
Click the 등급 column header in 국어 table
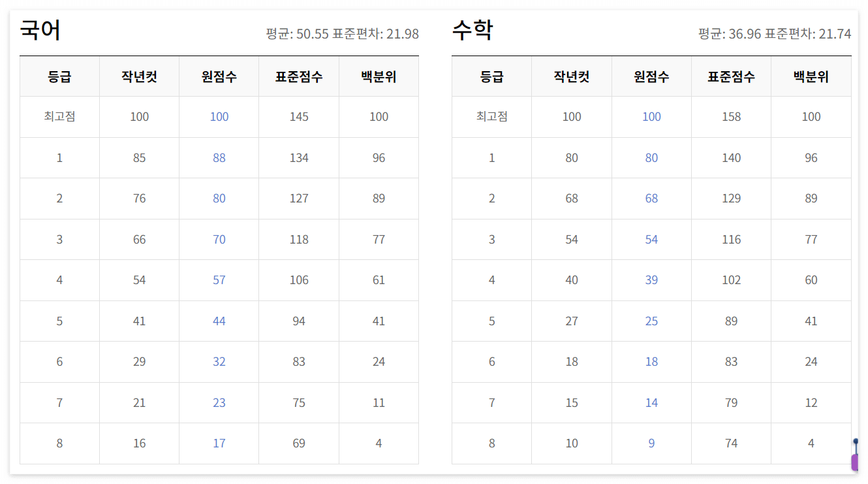tap(59, 76)
